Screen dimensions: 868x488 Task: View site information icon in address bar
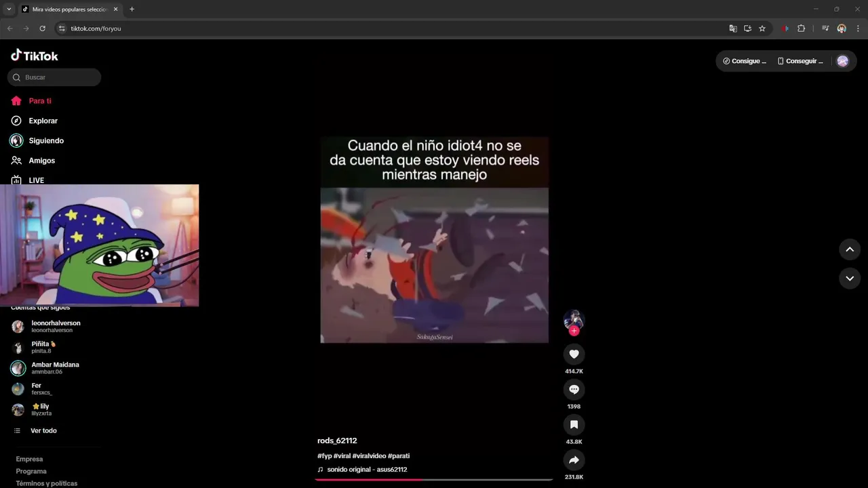click(x=61, y=28)
